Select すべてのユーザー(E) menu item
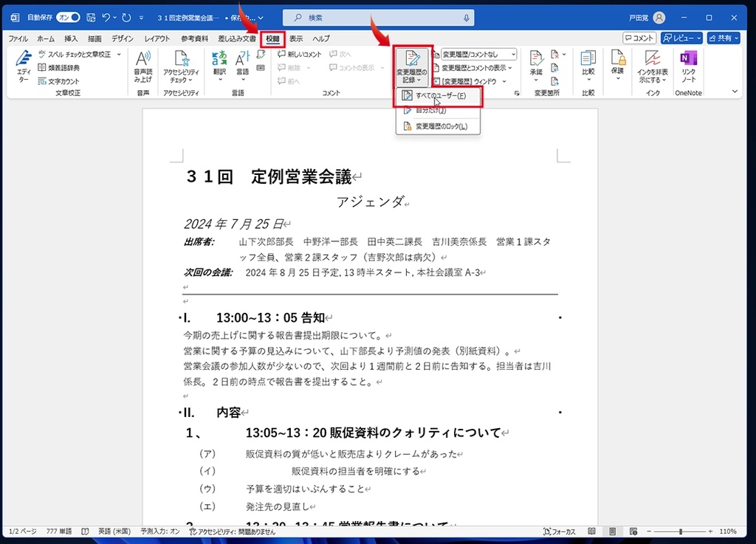 click(x=439, y=96)
